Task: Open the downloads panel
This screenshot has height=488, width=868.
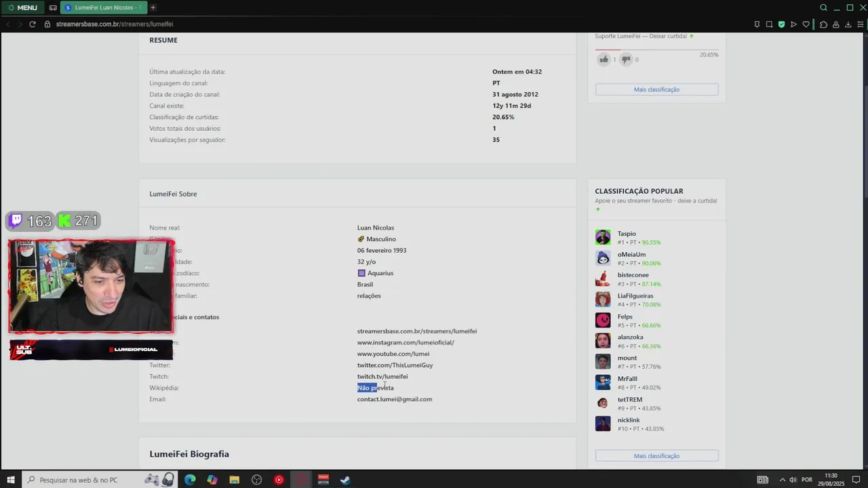Action: point(848,24)
